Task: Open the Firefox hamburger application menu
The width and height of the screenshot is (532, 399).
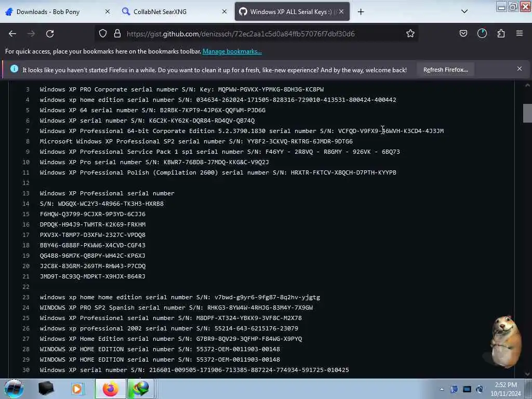Action: click(x=520, y=33)
